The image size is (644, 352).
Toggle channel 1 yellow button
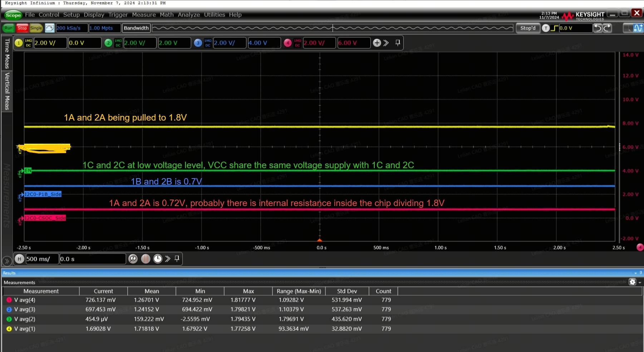(19, 43)
